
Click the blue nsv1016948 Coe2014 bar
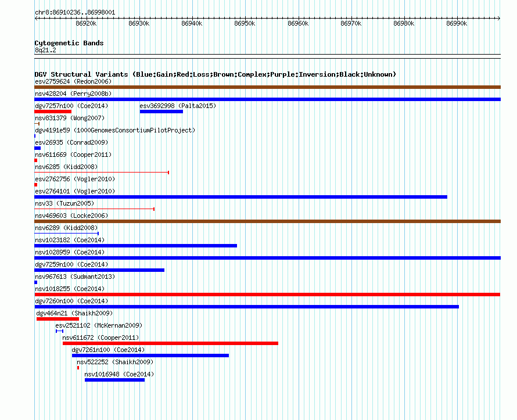point(115,380)
